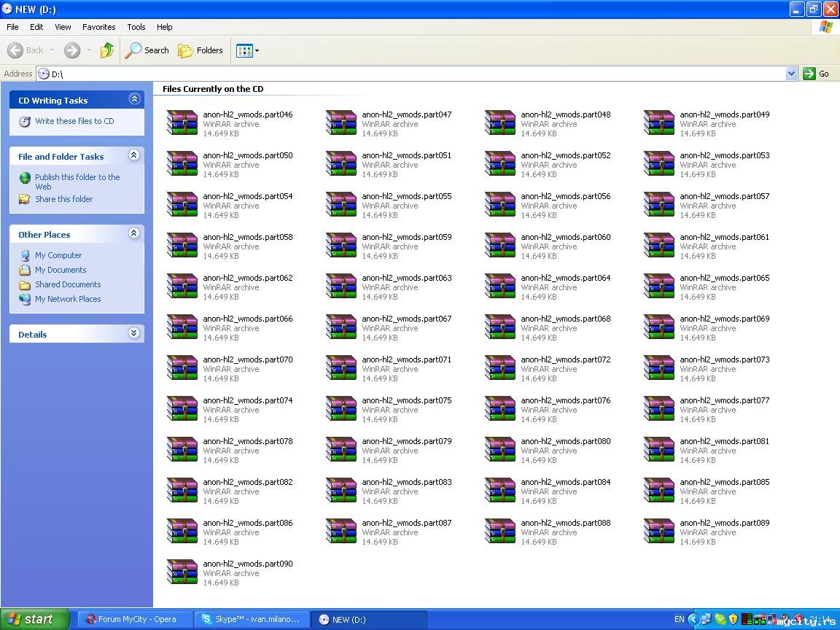The image size is (840, 630).
Task: Click file name anon-hl2_wmods.part086
Action: click(x=248, y=523)
